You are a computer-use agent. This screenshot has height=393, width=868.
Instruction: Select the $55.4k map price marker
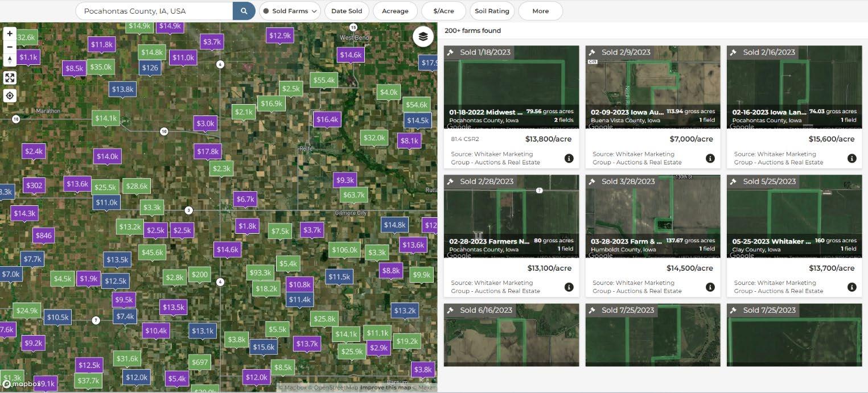coord(324,80)
